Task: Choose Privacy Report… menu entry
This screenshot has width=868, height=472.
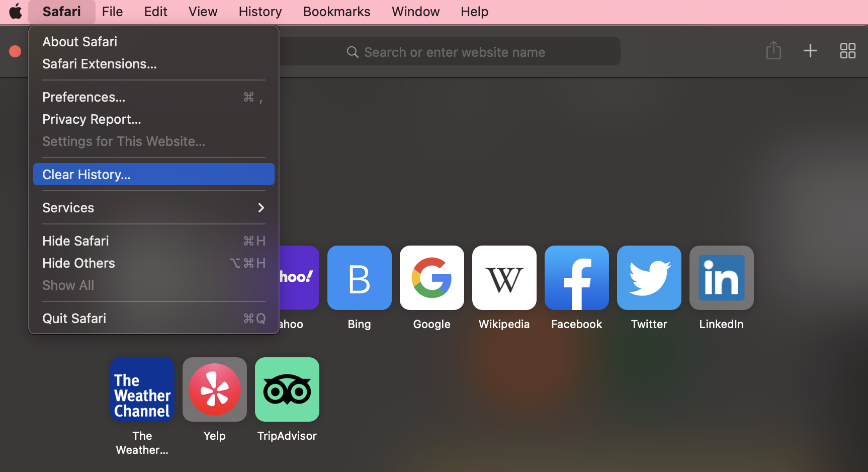Action: tap(154, 119)
